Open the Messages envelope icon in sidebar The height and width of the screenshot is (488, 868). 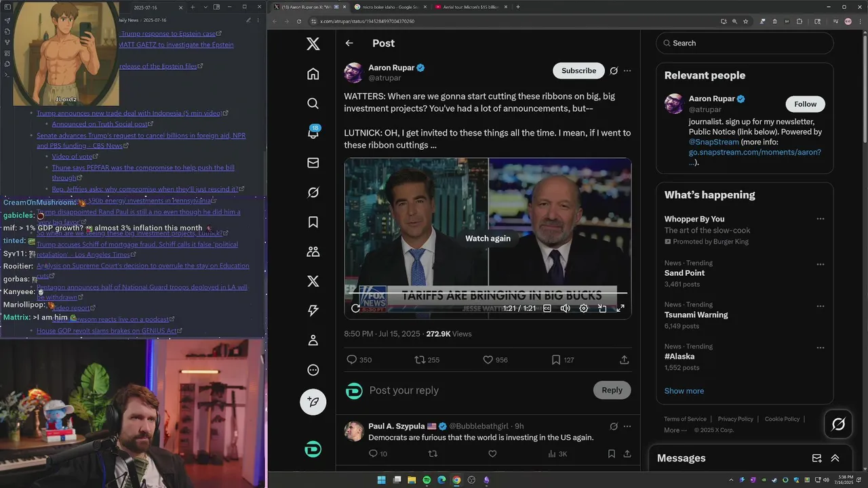click(313, 163)
